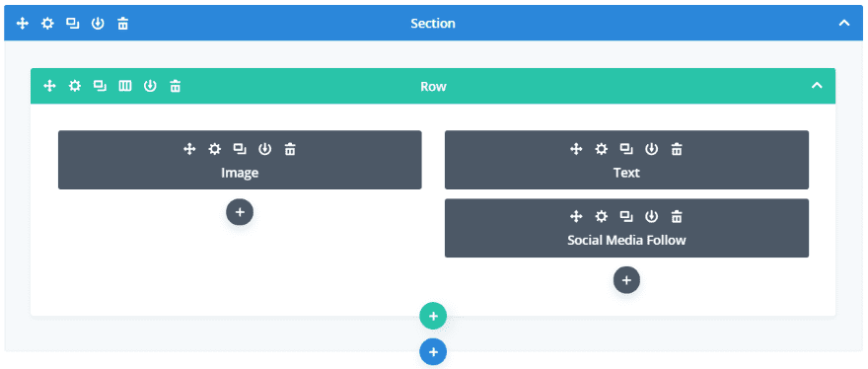Collapse the Section with chevron arrow

click(843, 24)
